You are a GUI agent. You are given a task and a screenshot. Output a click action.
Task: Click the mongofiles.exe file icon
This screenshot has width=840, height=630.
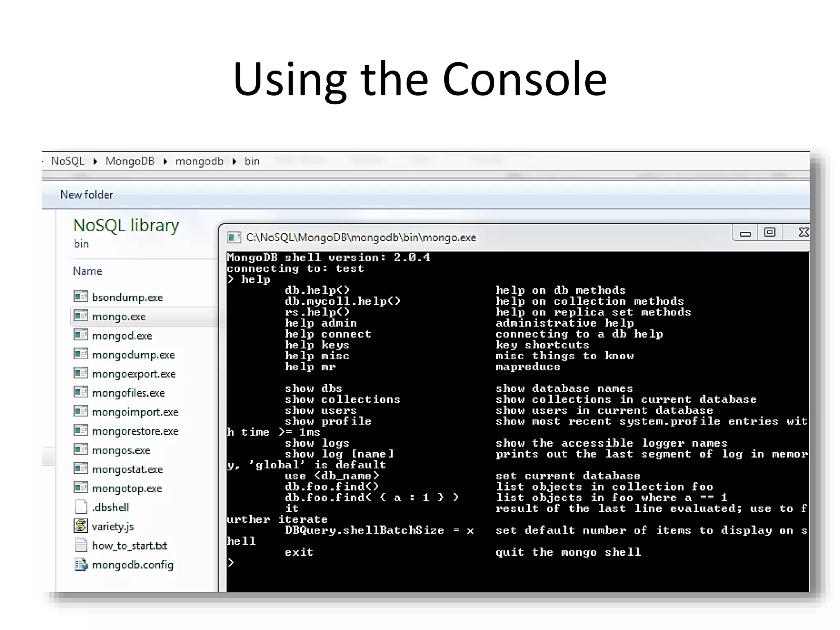click(x=81, y=392)
